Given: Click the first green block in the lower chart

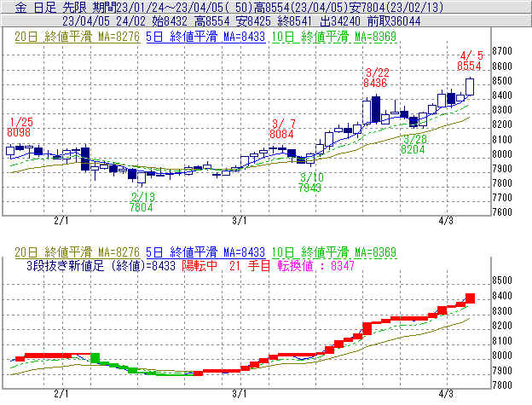Looking at the screenshot, I should coord(95,358).
